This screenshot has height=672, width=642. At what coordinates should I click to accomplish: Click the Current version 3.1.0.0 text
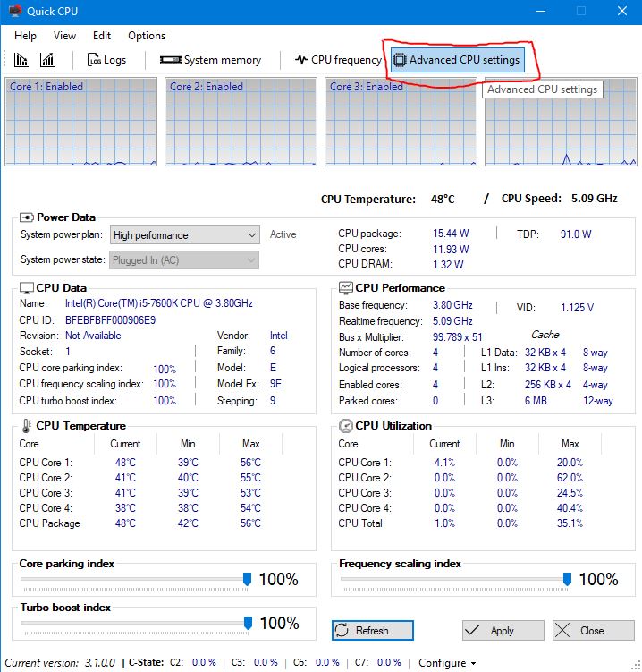[x=60, y=663]
